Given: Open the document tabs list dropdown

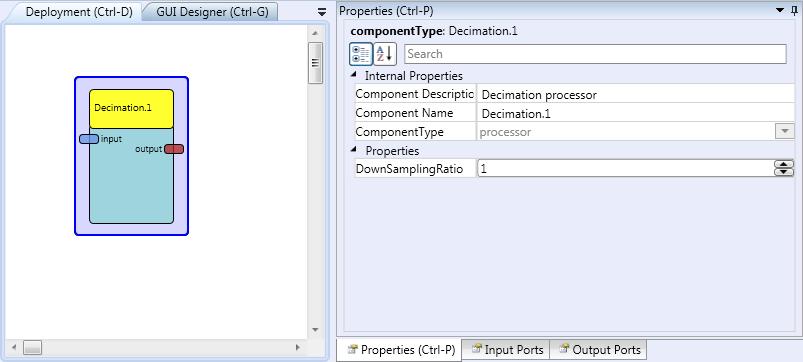Looking at the screenshot, I should 322,12.
